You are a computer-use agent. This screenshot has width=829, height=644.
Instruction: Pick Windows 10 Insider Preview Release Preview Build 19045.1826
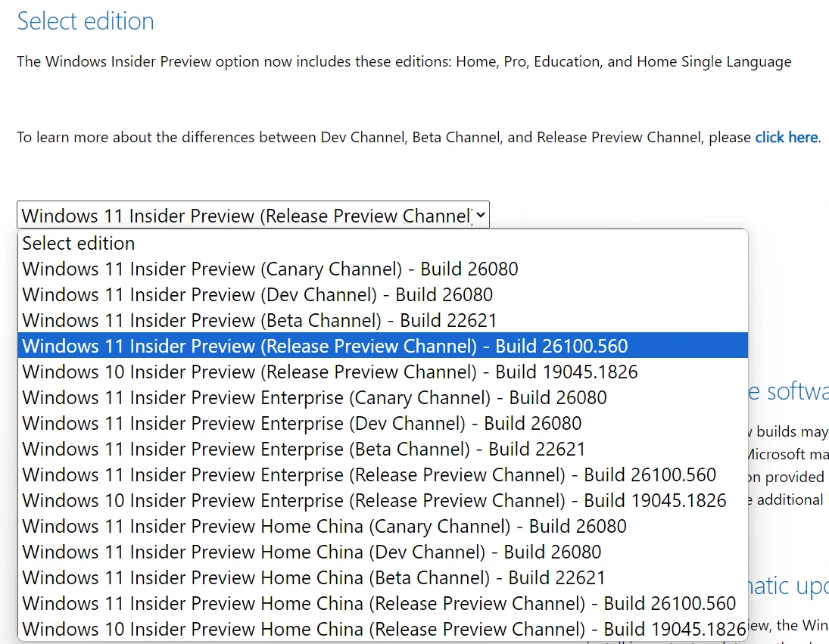383,372
